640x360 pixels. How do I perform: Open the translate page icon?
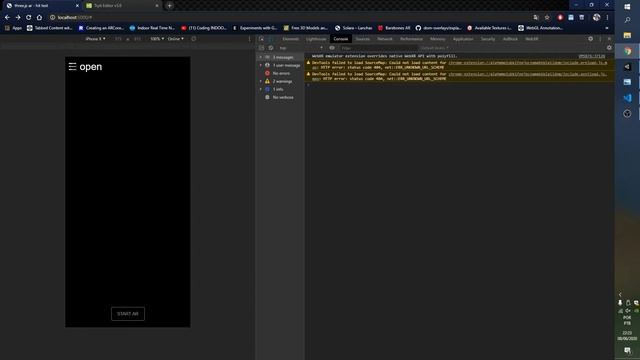point(536,18)
